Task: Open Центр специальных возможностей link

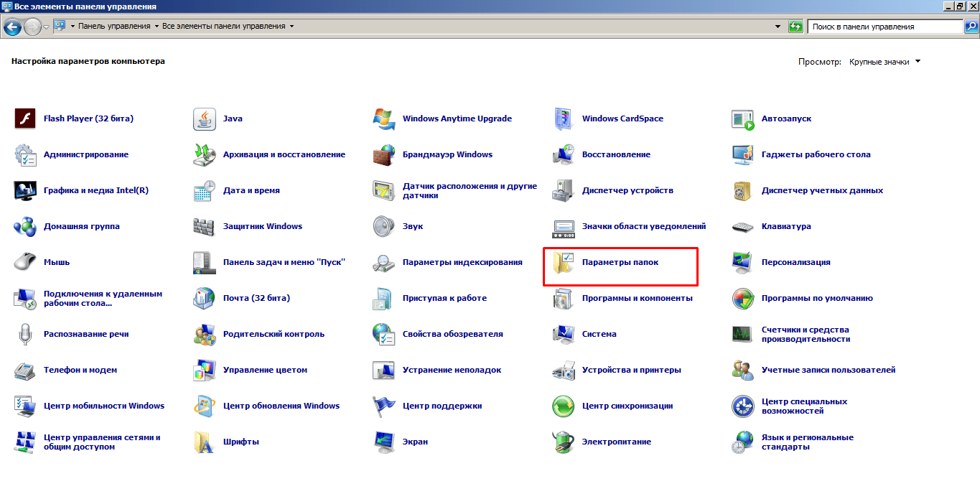Action: [x=805, y=406]
